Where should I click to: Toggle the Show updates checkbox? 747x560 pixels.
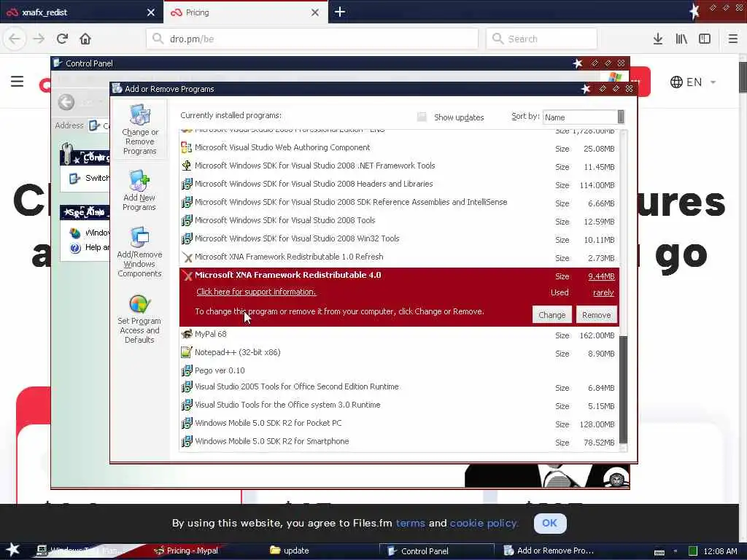[x=422, y=117]
